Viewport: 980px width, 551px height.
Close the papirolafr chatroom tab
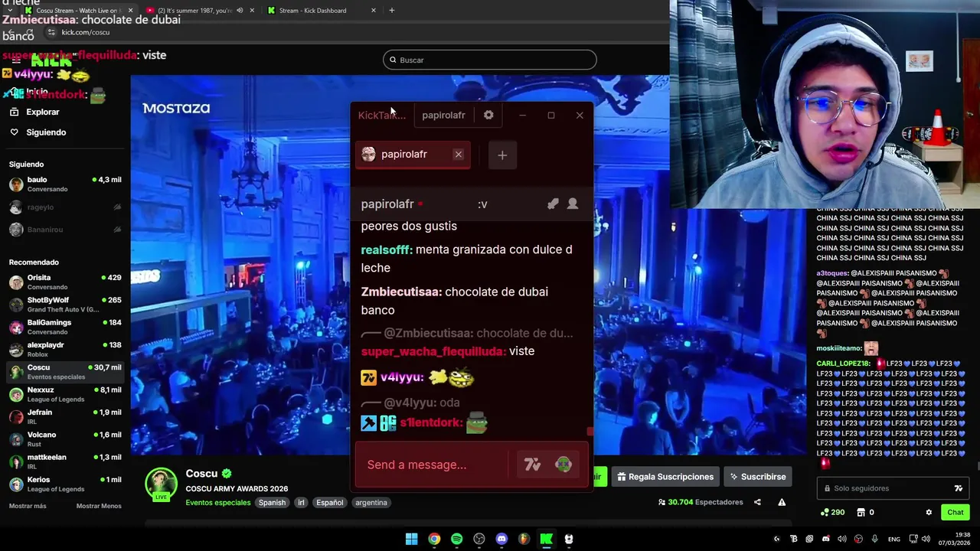(458, 155)
